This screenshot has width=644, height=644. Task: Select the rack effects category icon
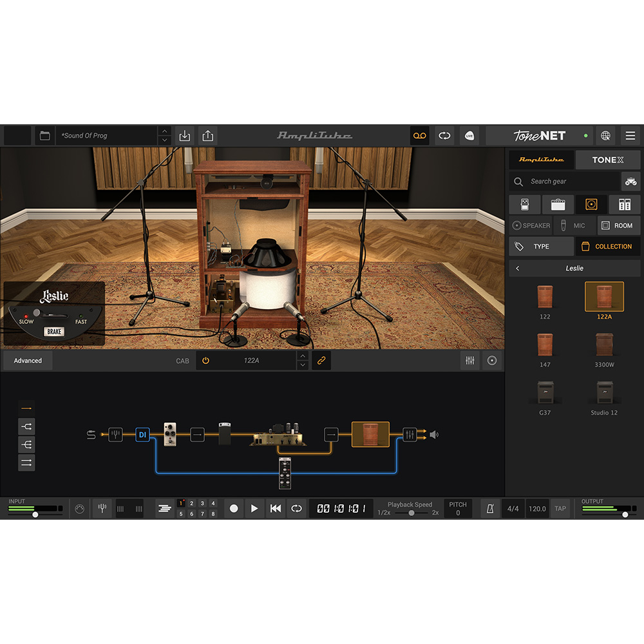[624, 204]
